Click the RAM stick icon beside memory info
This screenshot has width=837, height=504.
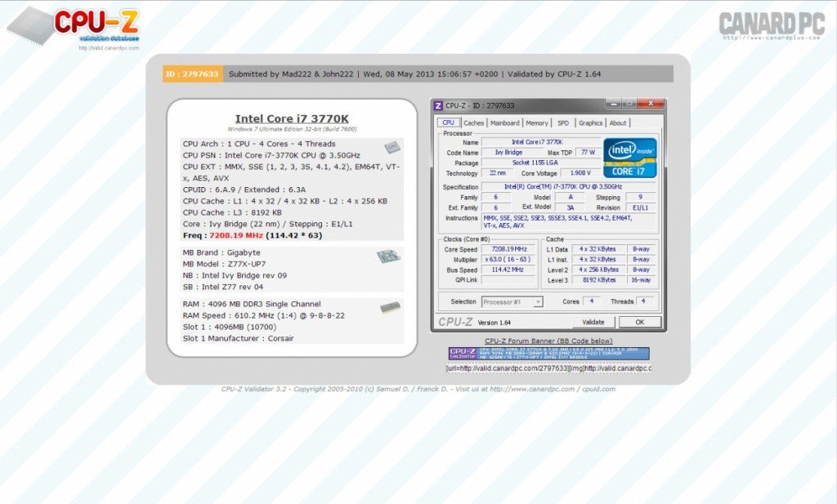coord(390,308)
